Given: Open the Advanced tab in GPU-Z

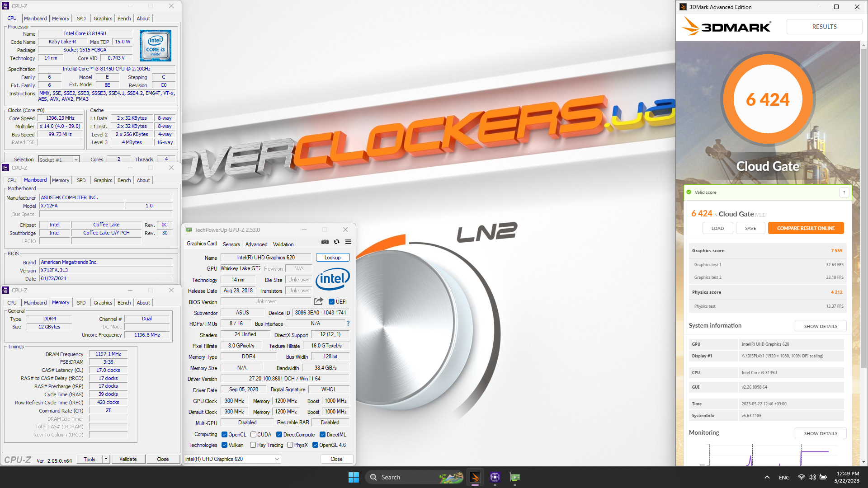Looking at the screenshot, I should click(x=256, y=244).
